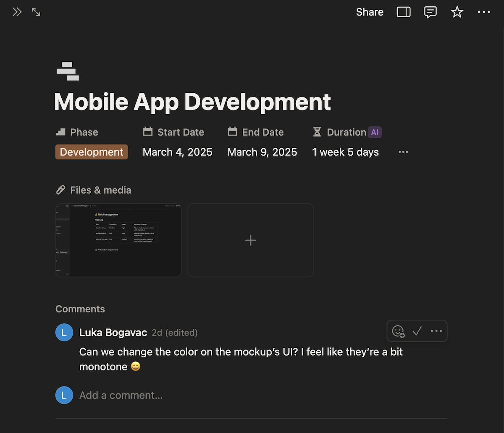Click the paperclip icon next to Files & media
Image resolution: width=504 pixels, height=433 pixels.
pos(60,190)
